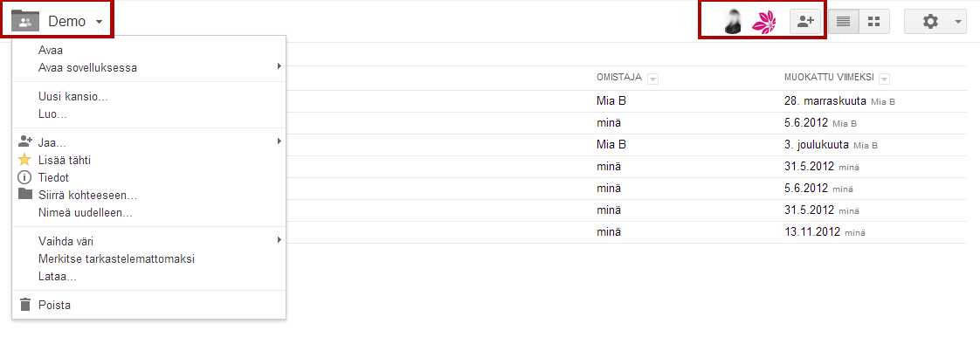The image size is (980, 351).
Task: Click the shared folder icon beside Demo
Action: click(25, 21)
